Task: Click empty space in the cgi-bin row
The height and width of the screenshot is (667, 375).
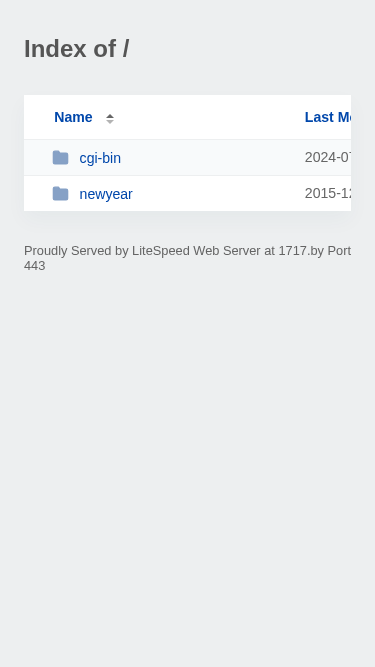Action: (213, 158)
